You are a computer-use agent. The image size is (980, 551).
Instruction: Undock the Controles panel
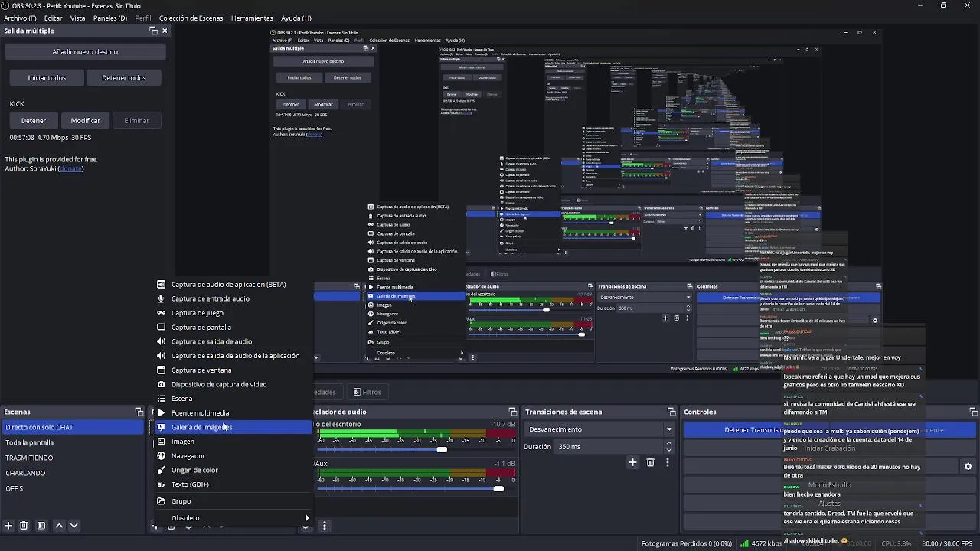point(973,412)
